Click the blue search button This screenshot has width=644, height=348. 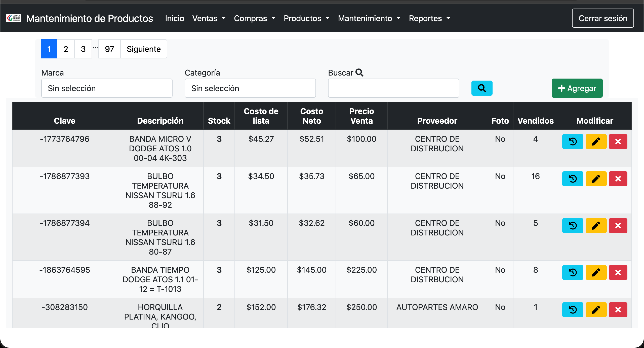[481, 88]
